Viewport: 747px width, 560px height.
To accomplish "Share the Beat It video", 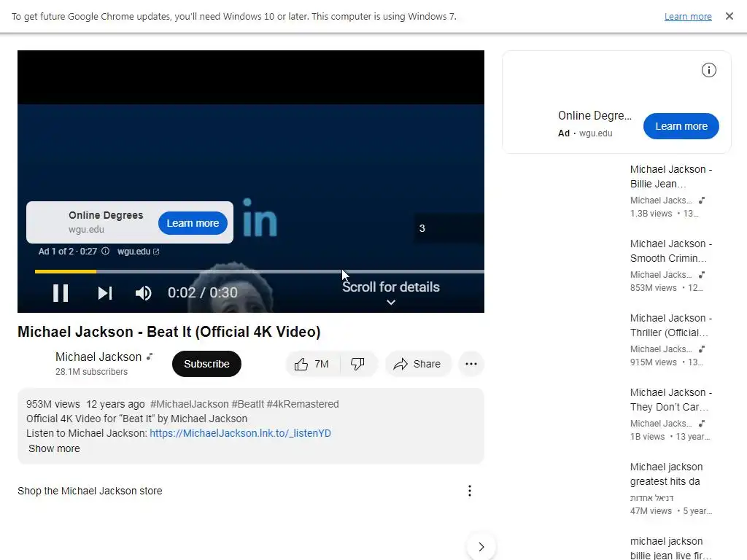I will point(418,364).
